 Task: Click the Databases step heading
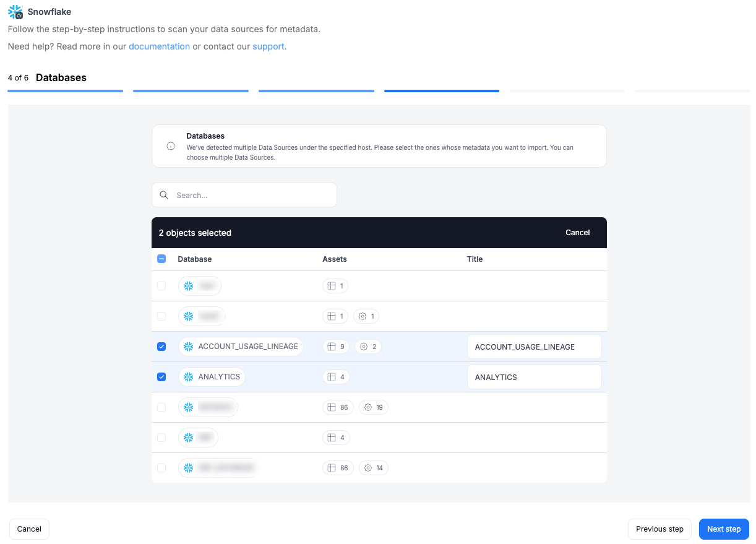pyautogui.click(x=61, y=78)
